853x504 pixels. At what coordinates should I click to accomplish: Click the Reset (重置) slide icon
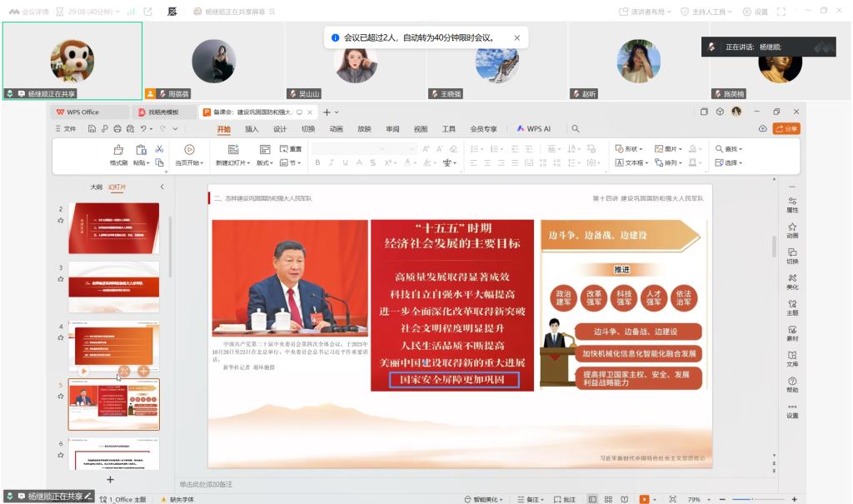291,149
